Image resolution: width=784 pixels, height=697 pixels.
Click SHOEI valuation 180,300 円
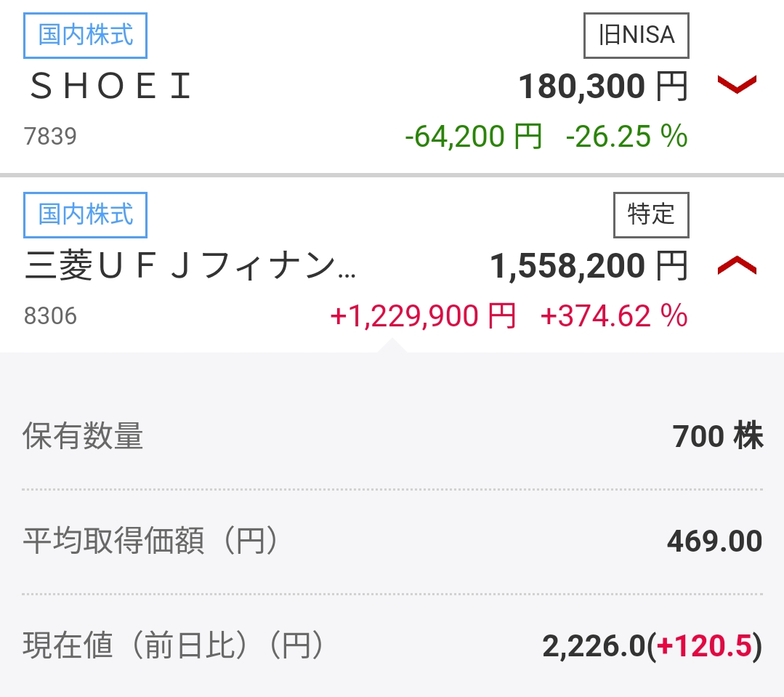pos(604,86)
